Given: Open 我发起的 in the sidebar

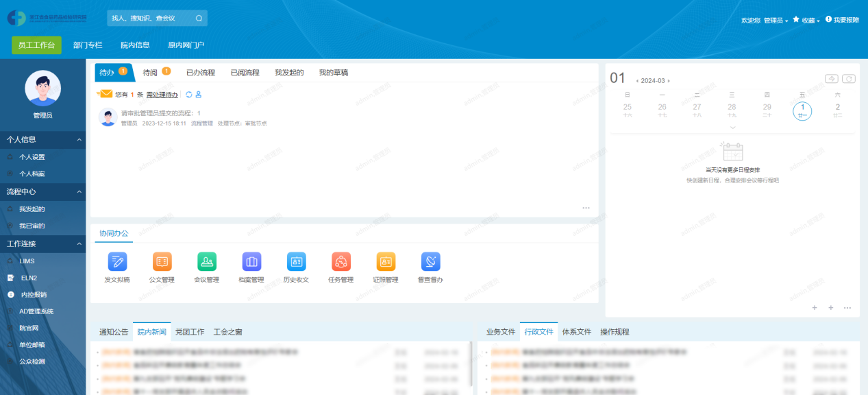Looking at the screenshot, I should click(32, 209).
